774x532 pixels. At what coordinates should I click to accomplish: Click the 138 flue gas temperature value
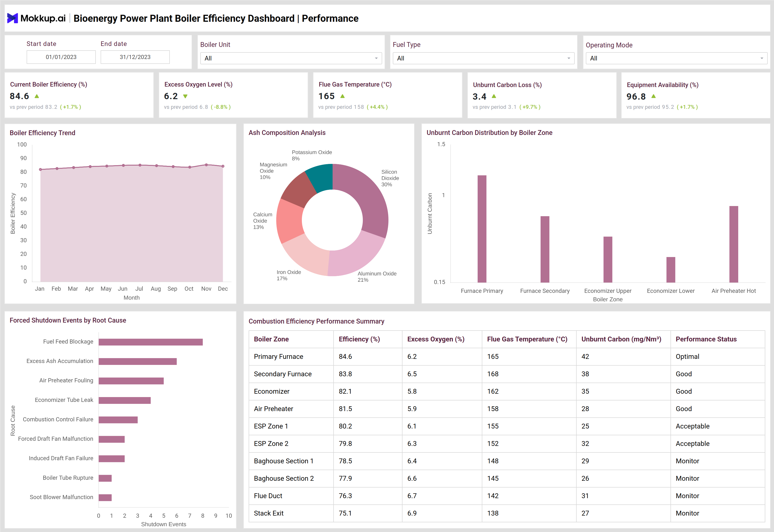click(x=493, y=513)
